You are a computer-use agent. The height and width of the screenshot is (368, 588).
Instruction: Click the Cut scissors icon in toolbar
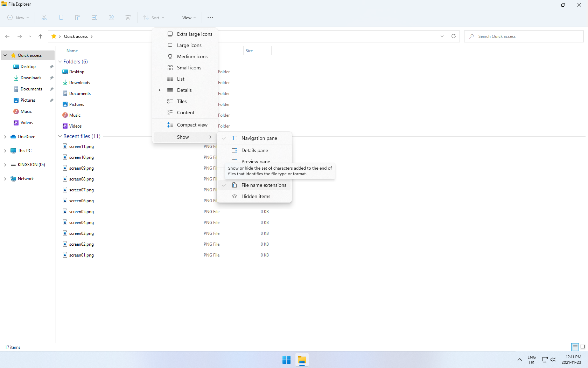[44, 18]
